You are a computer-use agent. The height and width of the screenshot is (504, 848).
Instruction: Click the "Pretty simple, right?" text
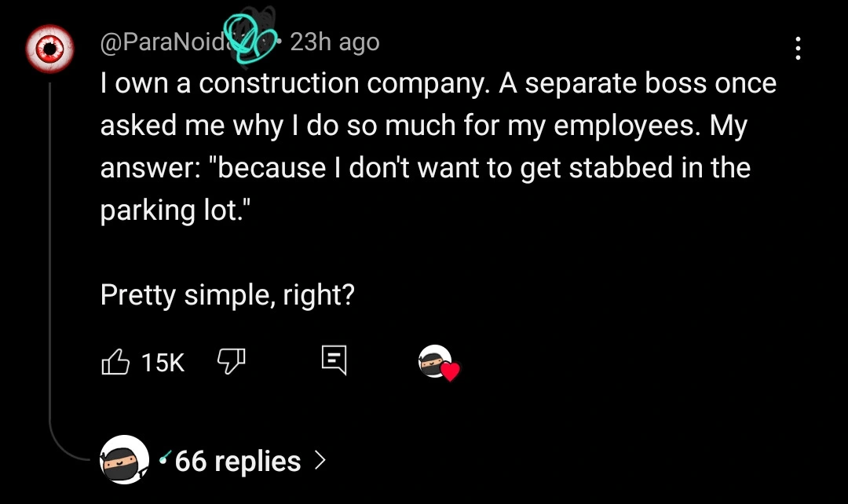[228, 295]
